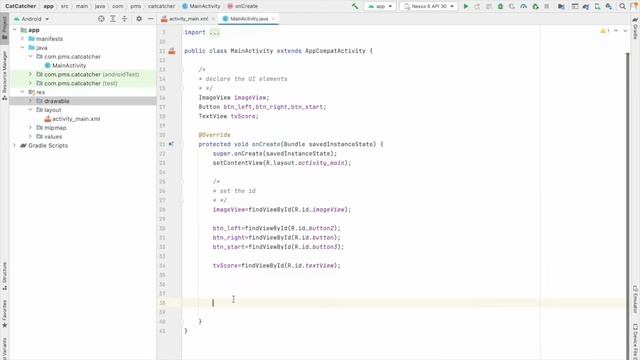Click Expand All in Project panel

tap(113, 19)
